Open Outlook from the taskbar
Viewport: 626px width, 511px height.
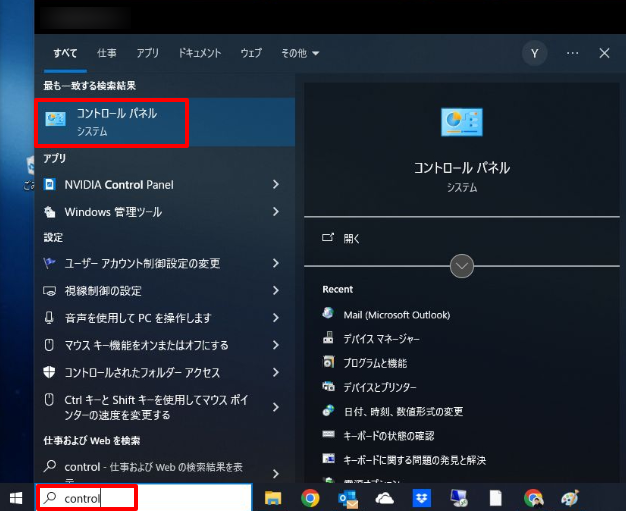coord(348,499)
